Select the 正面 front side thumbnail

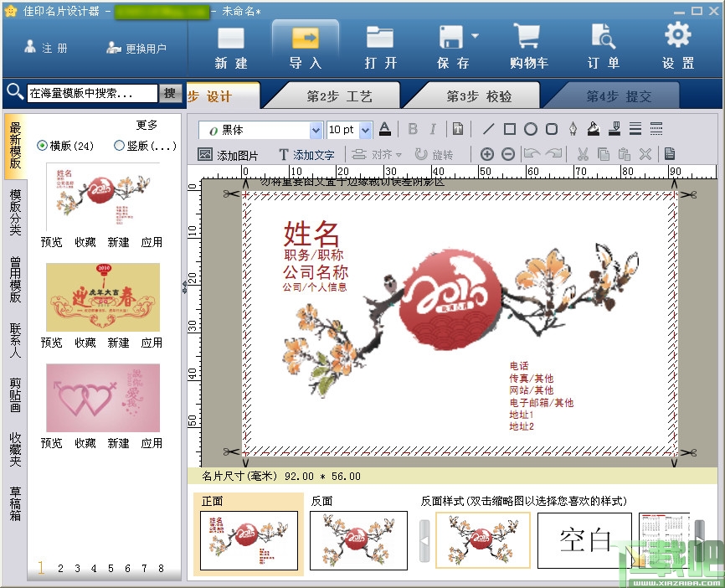coord(249,540)
